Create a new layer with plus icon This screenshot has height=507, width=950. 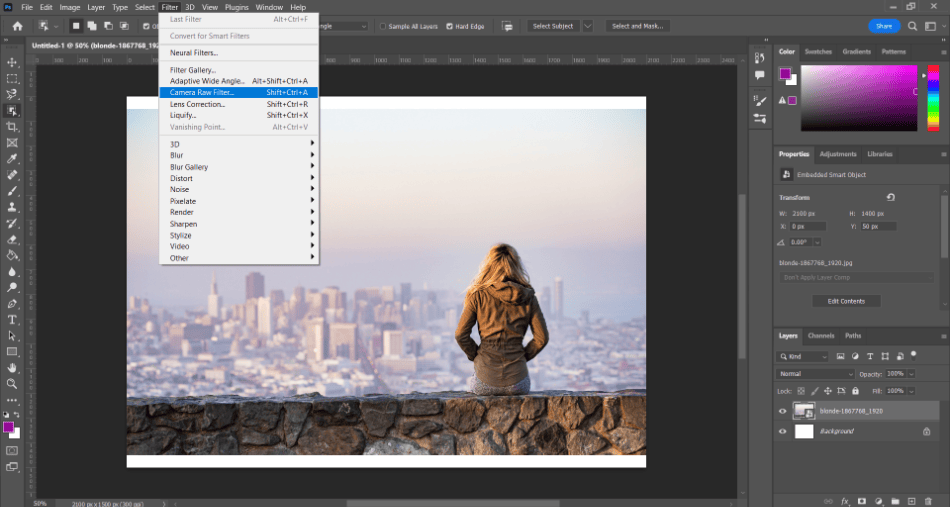(911, 502)
